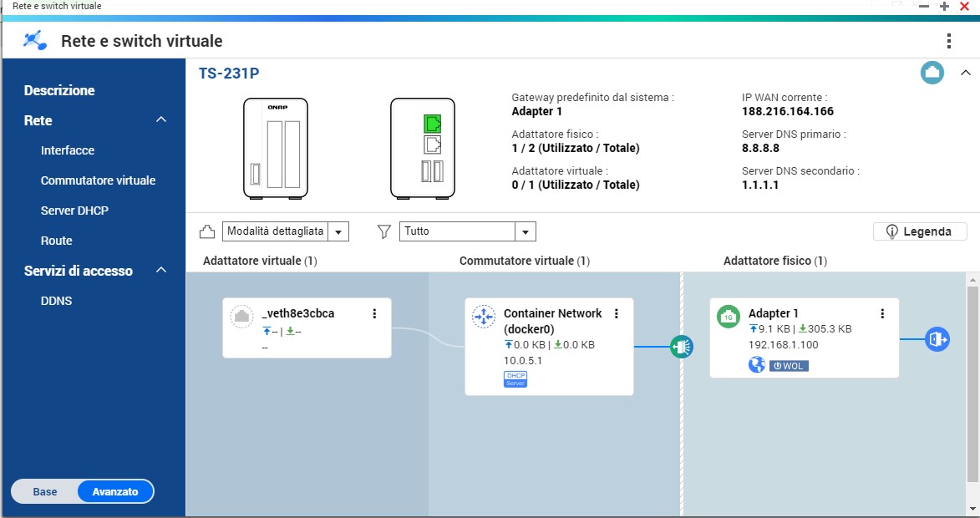Click the teal virtual switch connector icon
980x518 pixels.
682,346
